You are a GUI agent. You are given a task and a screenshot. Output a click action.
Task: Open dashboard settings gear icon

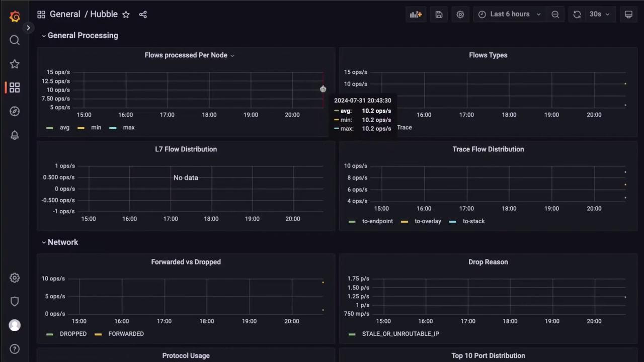click(x=460, y=15)
